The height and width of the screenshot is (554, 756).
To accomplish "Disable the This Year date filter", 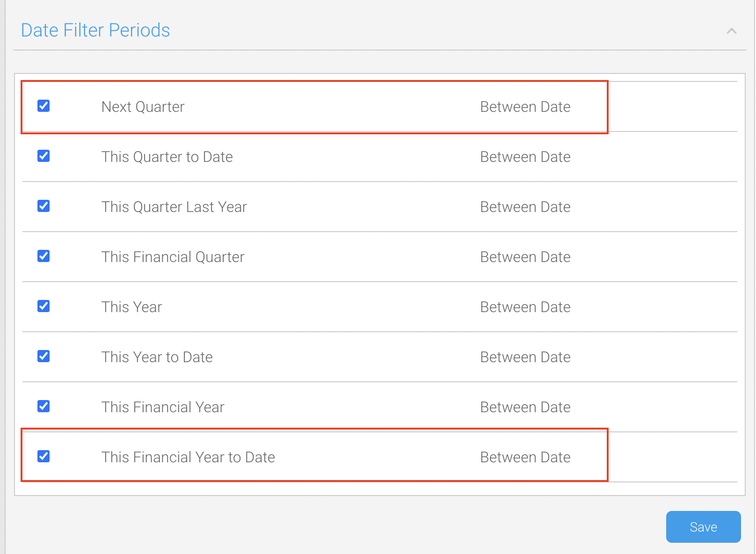I will click(43, 306).
